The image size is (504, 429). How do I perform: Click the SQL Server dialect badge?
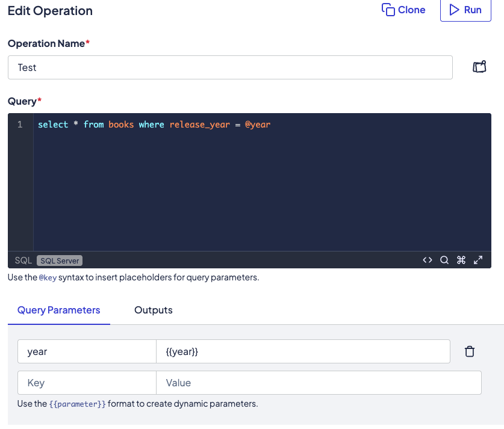[60, 261]
